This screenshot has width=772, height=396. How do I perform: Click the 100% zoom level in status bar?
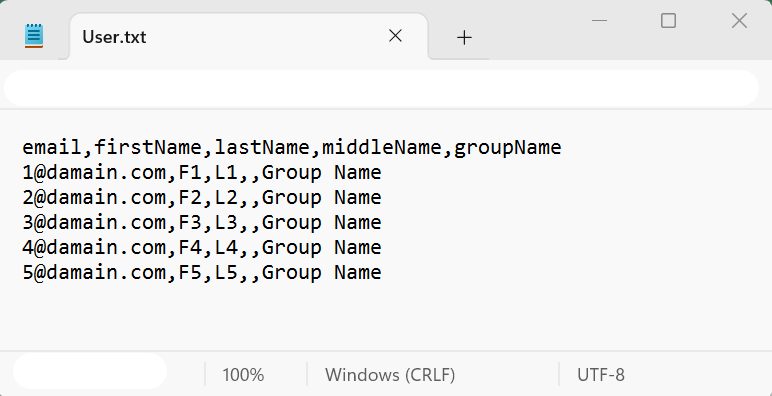pyautogui.click(x=243, y=375)
